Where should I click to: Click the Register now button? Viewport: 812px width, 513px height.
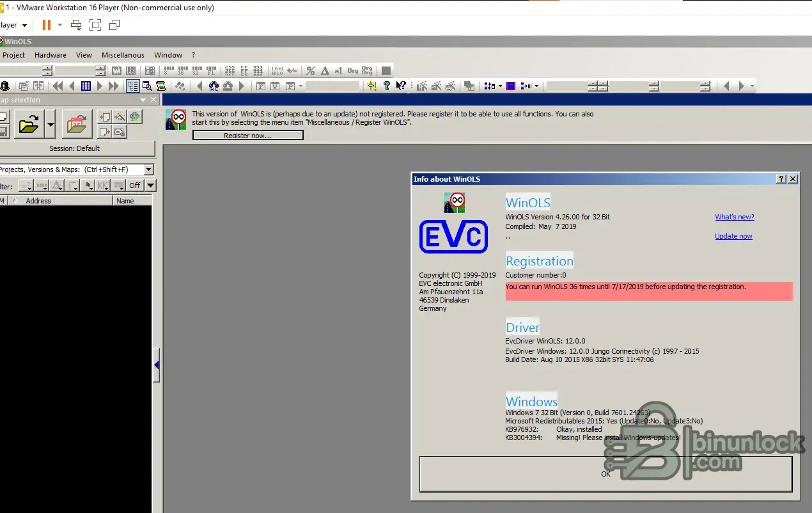[x=247, y=136]
